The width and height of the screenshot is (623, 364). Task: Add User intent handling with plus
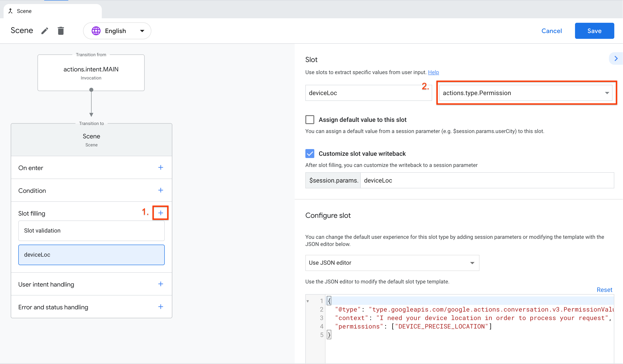[161, 284]
